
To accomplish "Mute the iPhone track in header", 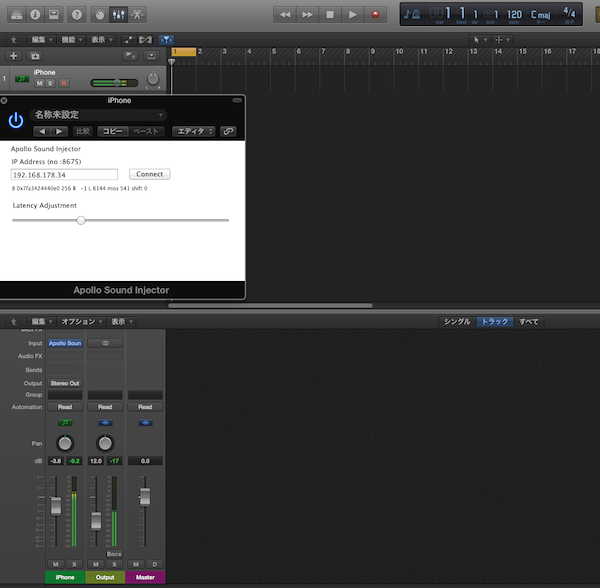I will coord(39,83).
